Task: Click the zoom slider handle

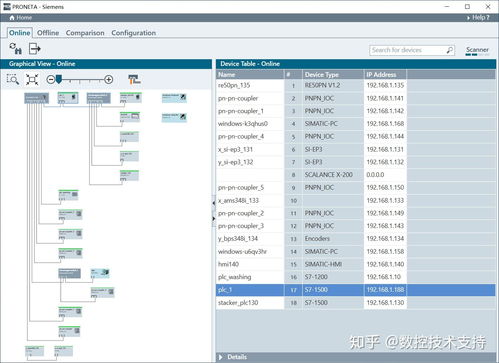Action: coord(59,79)
